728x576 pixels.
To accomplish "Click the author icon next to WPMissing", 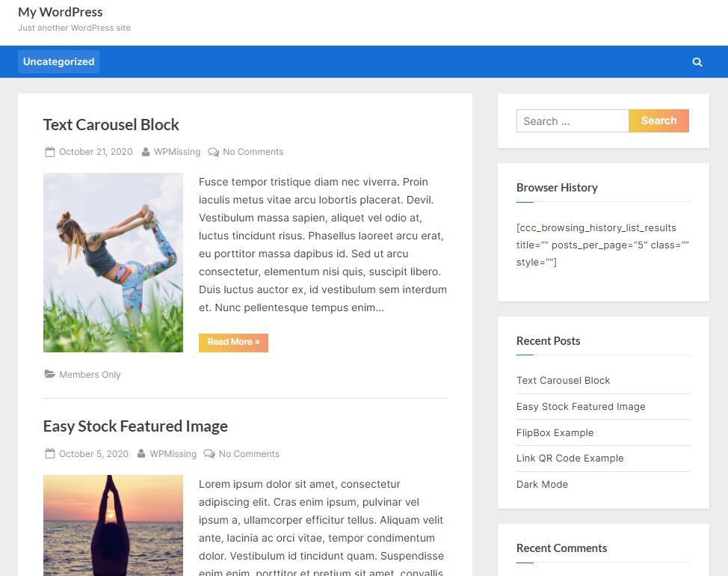I will (x=145, y=151).
